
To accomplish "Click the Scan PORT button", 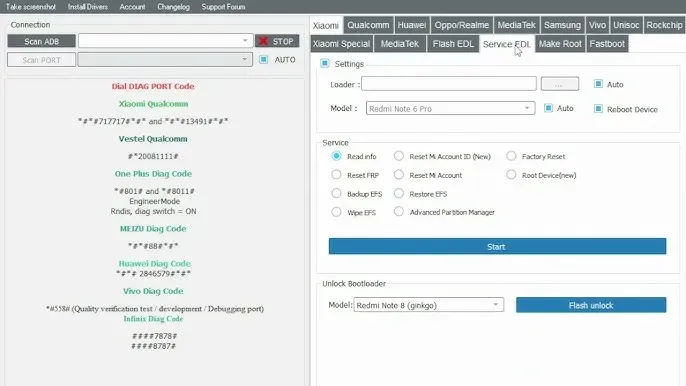I will [x=42, y=60].
